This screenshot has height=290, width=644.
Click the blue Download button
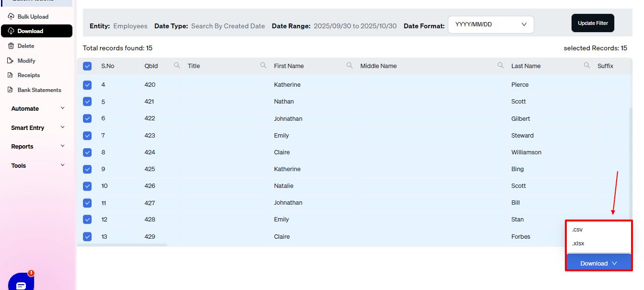tap(598, 263)
